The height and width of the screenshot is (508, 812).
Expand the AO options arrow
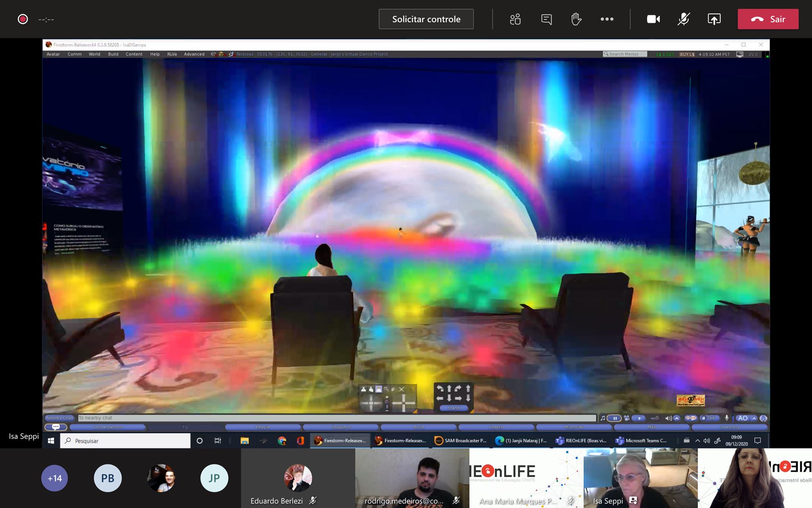(754, 418)
